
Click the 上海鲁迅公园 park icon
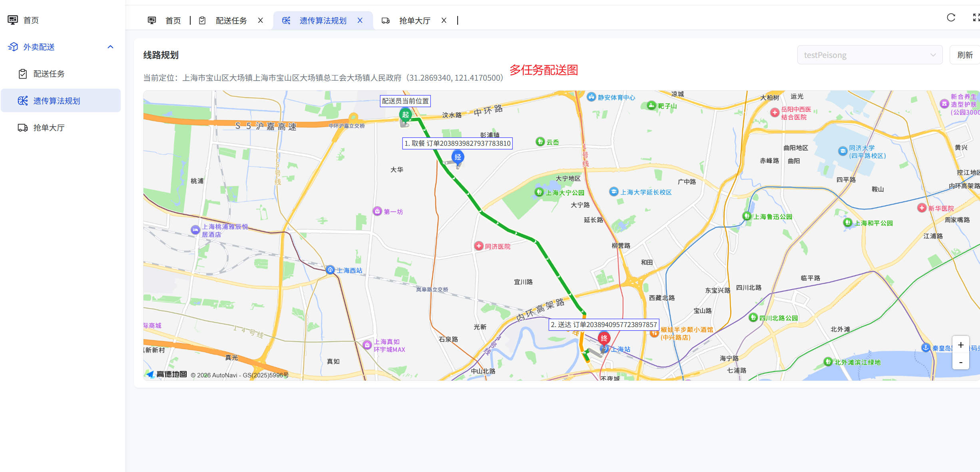[x=747, y=216]
